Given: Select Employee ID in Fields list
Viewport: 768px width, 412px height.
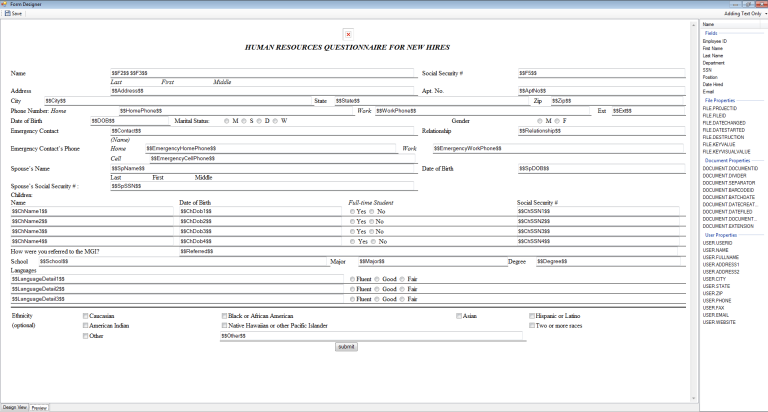Looking at the screenshot, I should point(715,41).
